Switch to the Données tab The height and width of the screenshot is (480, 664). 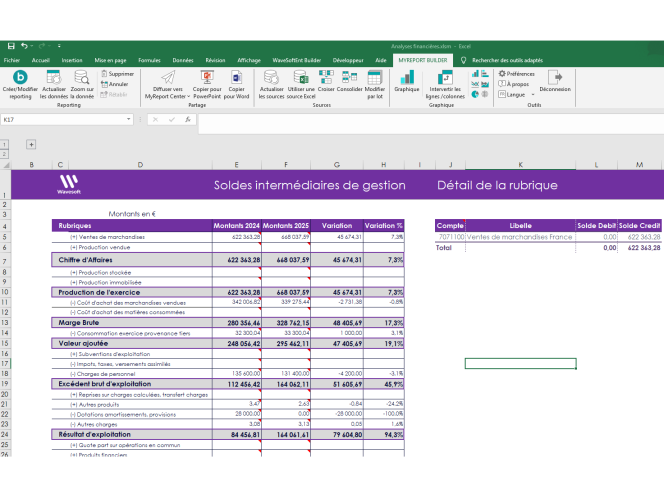point(183,60)
